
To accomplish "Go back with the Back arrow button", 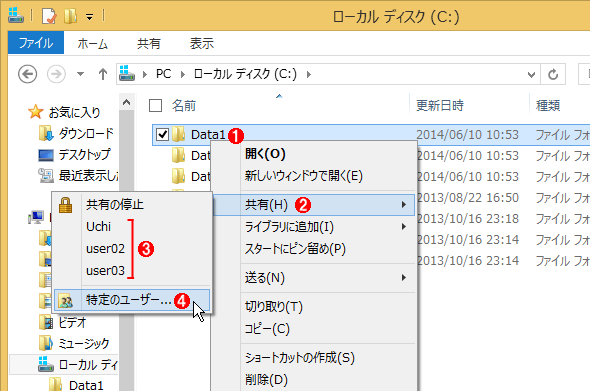I will pyautogui.click(x=27, y=74).
